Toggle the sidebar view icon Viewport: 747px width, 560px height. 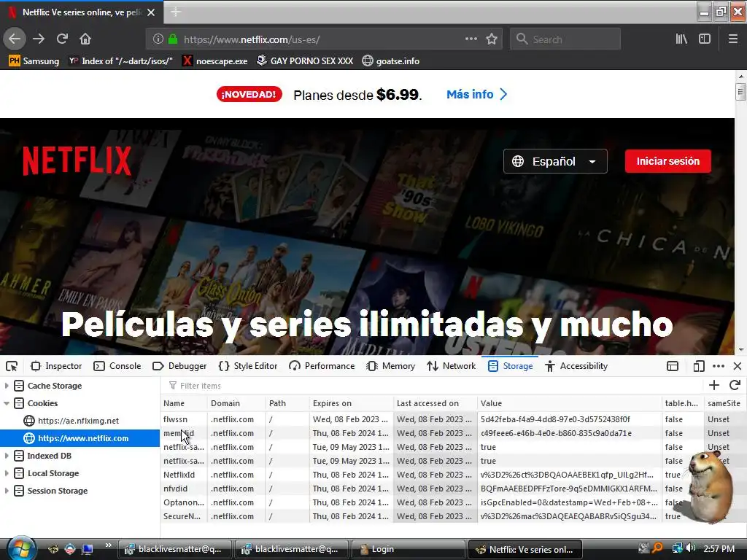[x=705, y=39]
